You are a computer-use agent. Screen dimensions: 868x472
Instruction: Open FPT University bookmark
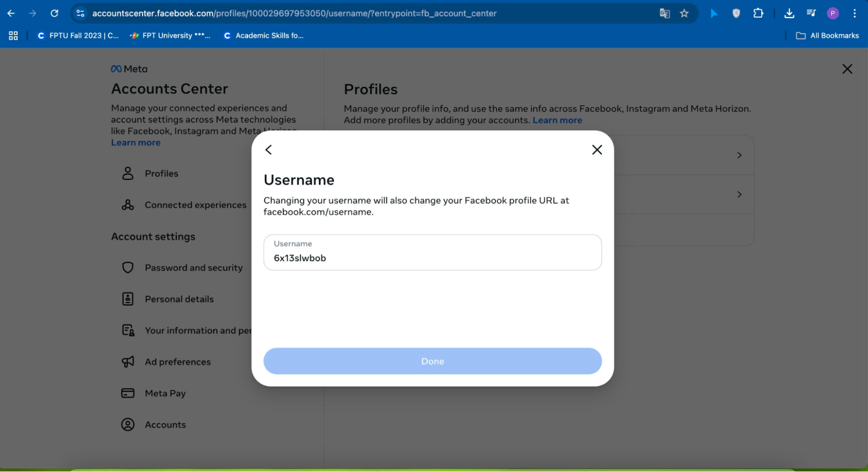(170, 36)
